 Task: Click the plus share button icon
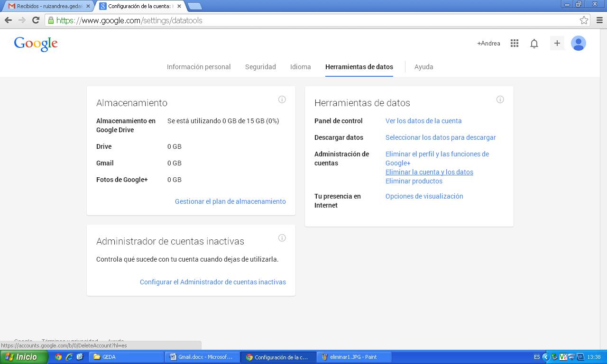pos(557,43)
